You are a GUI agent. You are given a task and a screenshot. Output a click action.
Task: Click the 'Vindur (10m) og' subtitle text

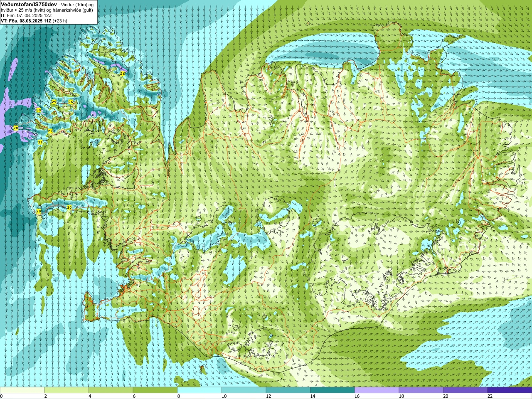click(x=77, y=4)
